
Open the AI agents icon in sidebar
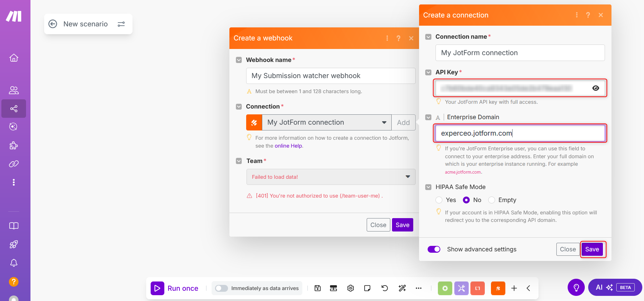tap(13, 127)
